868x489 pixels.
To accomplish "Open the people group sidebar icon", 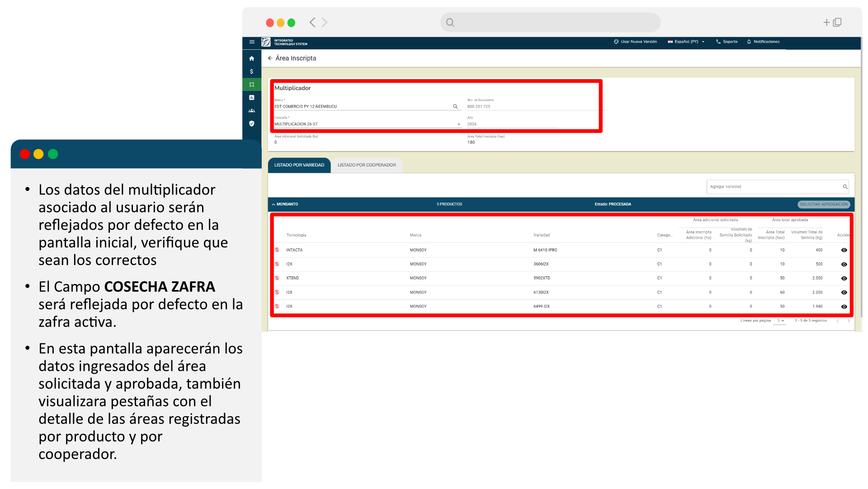I will (x=252, y=111).
